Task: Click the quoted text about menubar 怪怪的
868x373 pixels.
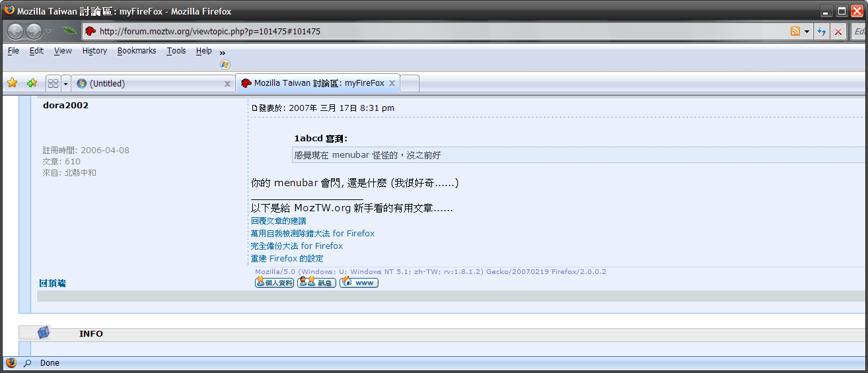Action: [x=367, y=155]
